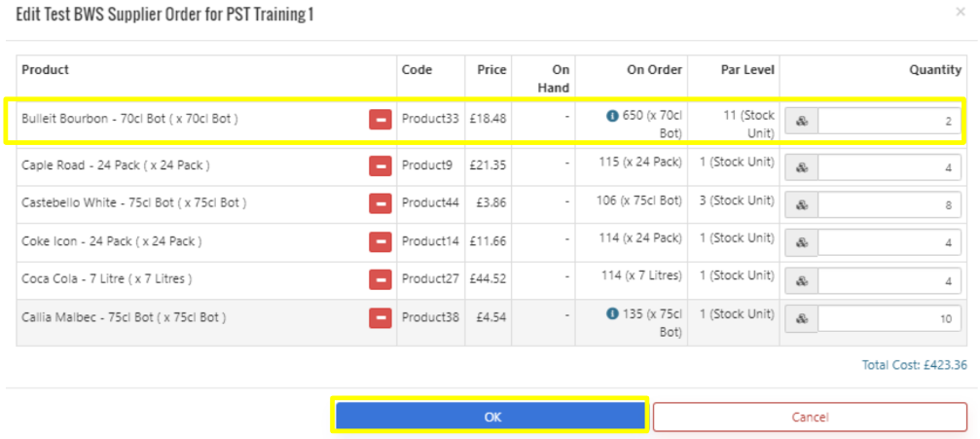Close the Edit Supplier Order dialog
980x439 pixels.
coord(962,13)
